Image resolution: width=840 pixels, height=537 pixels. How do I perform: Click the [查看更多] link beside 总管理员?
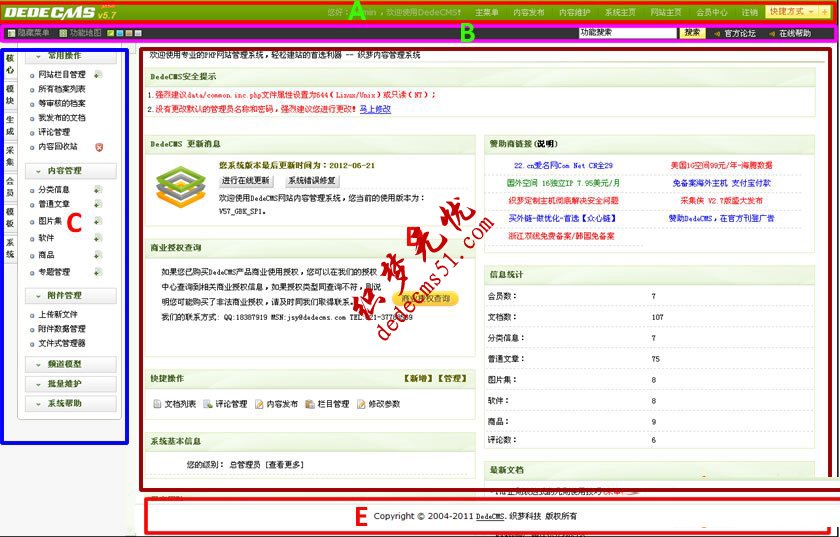tap(284, 465)
